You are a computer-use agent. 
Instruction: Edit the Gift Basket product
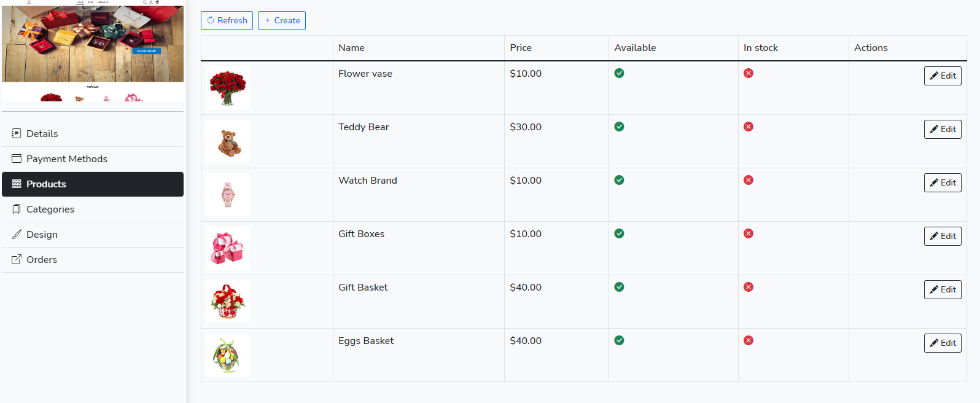[x=943, y=289]
